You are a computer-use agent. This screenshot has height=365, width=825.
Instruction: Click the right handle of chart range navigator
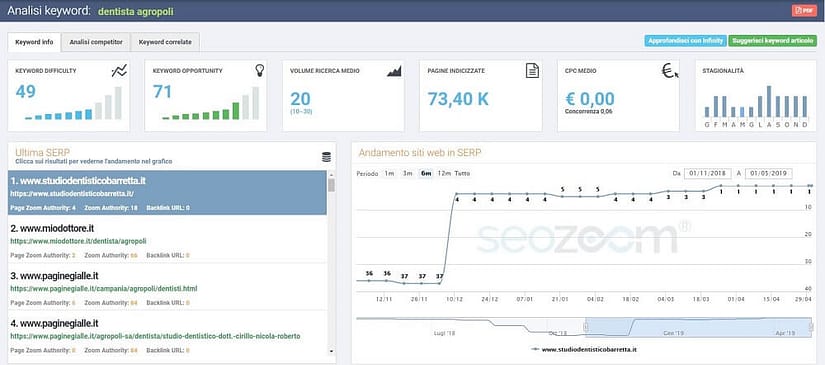tap(811, 327)
